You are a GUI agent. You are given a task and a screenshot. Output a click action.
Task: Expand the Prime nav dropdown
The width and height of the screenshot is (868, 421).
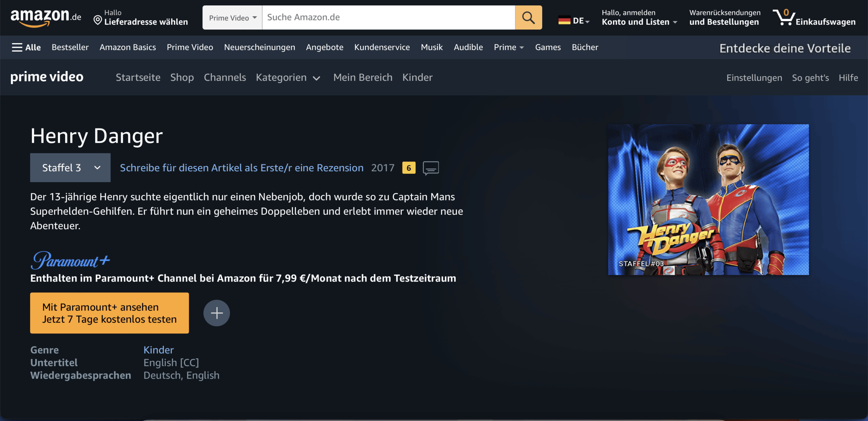tap(509, 47)
